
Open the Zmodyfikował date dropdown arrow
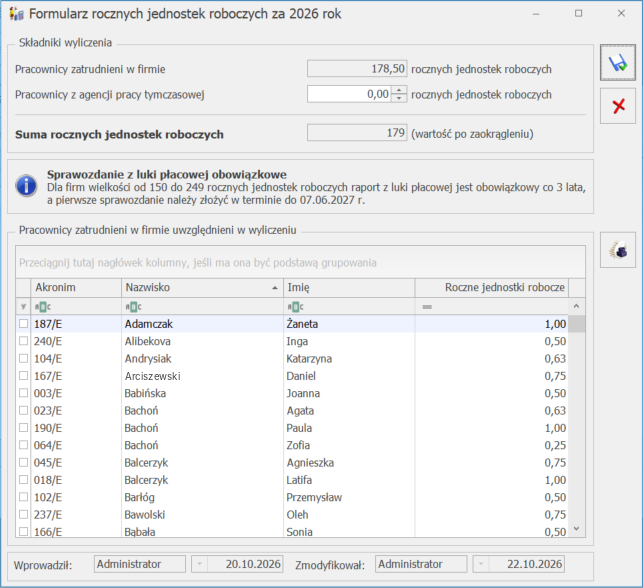[481, 564]
